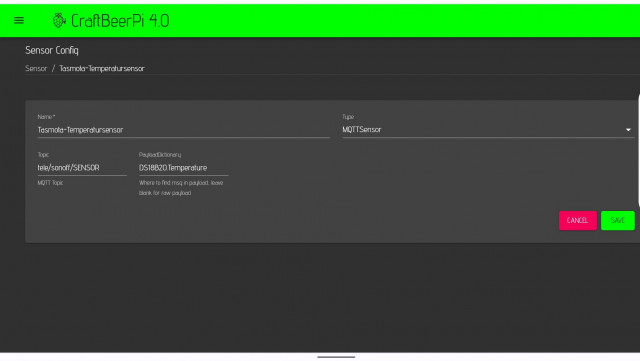
Task: Click the Type dropdown arrow
Action: [x=628, y=130]
